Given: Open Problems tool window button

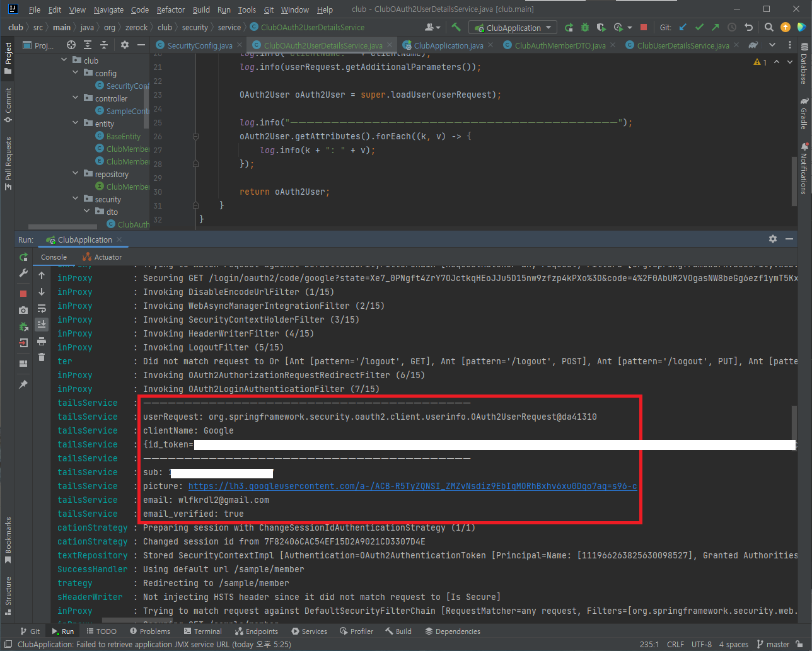Looking at the screenshot, I should (x=150, y=631).
